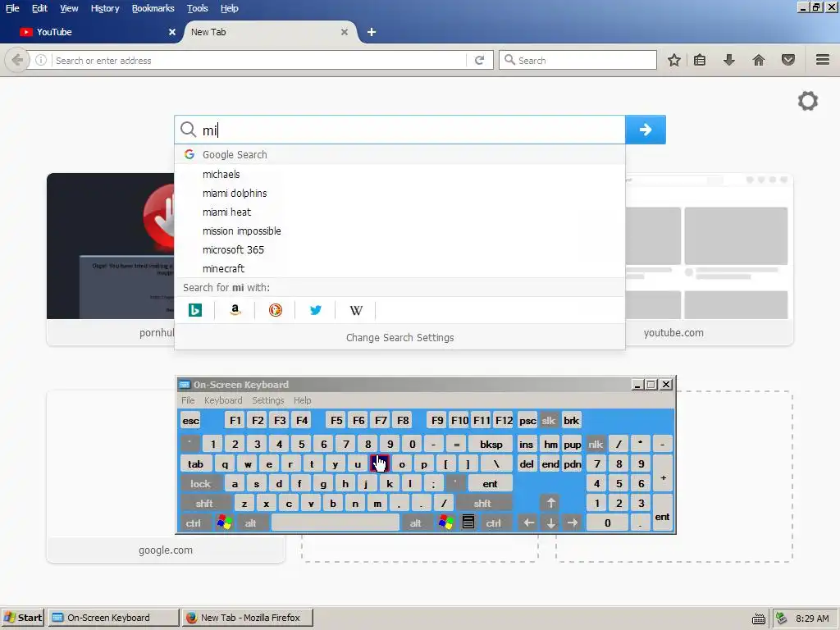
Task: Click keyboard icon in system tray
Action: [x=759, y=619]
